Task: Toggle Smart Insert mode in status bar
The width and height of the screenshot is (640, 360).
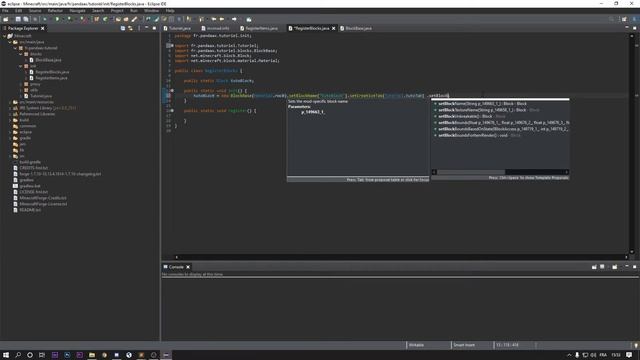Action: pos(464,345)
